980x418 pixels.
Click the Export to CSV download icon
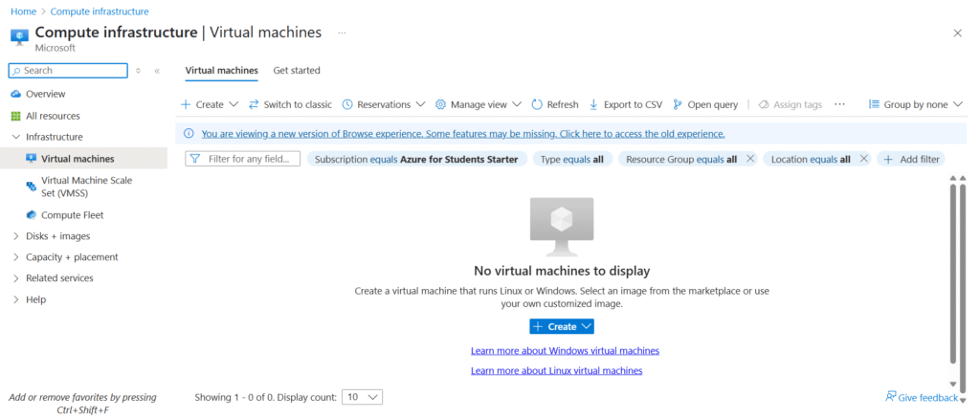point(593,104)
